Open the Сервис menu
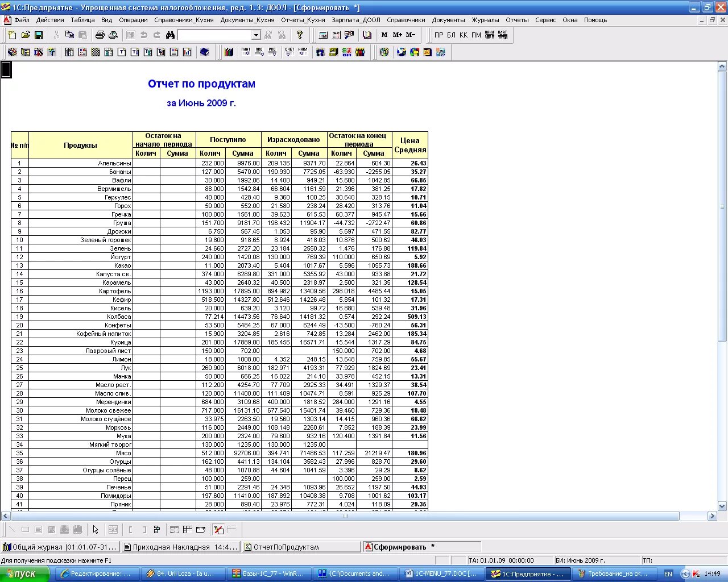This screenshot has height=582, width=728. coord(545,20)
